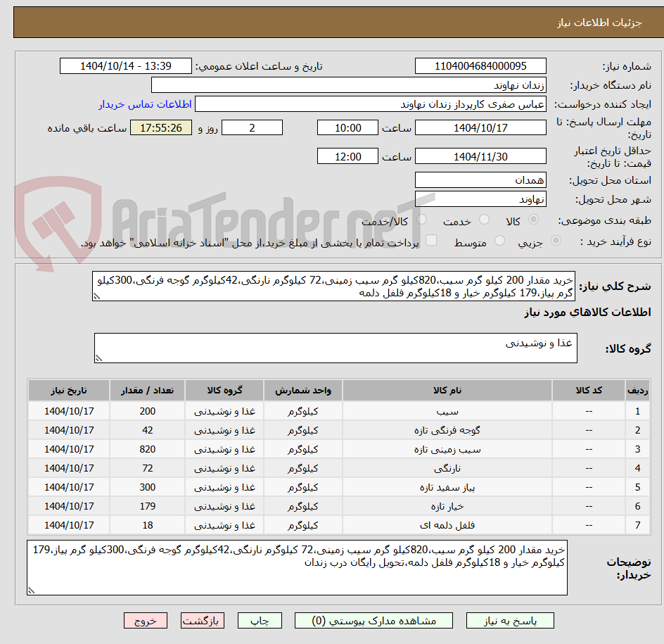Screen dimensions: 664x644
Task: Click delivery province field همدان
Action: tap(480, 180)
